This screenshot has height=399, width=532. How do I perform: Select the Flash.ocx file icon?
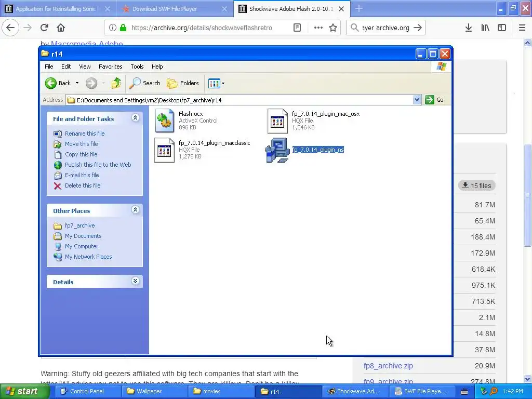coord(165,121)
